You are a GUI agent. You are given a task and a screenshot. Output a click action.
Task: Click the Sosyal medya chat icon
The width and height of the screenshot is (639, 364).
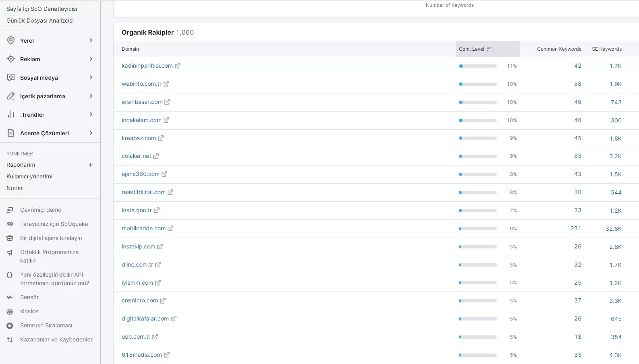pos(11,77)
